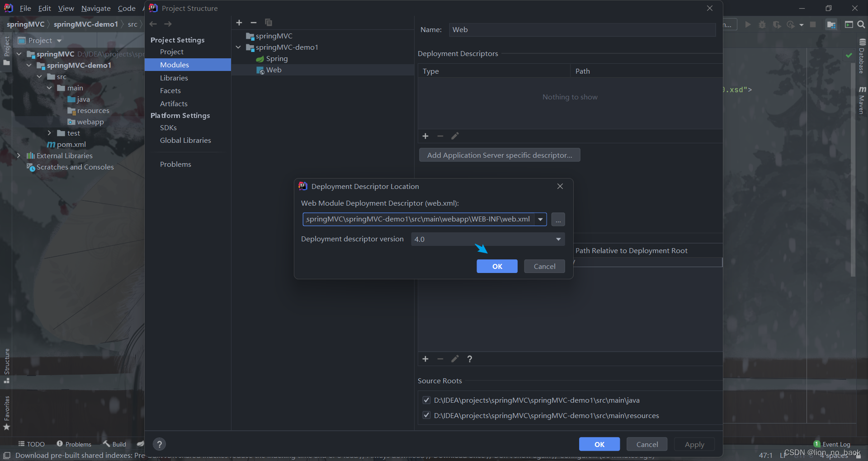Cancel the Deployment Descriptor Location dialog
This screenshot has width=868, height=461.
click(544, 266)
